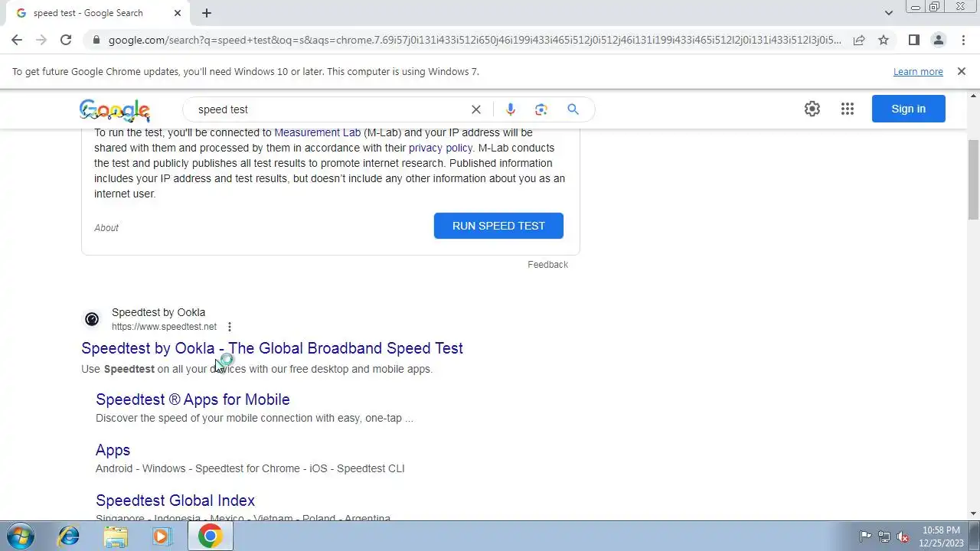Image resolution: width=980 pixels, height=551 pixels.
Task: Open the tab search chevron
Action: (x=888, y=13)
